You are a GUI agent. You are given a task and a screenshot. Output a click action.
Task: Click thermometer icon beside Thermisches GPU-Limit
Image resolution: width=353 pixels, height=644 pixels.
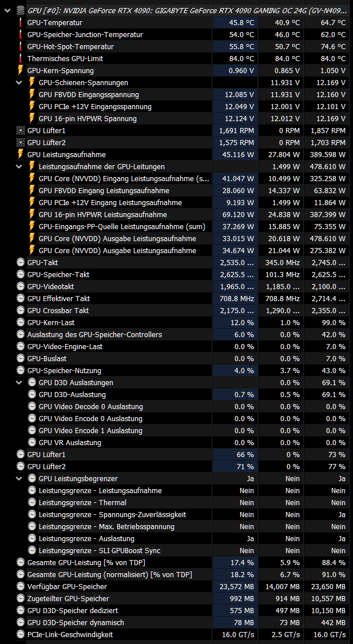[20, 59]
